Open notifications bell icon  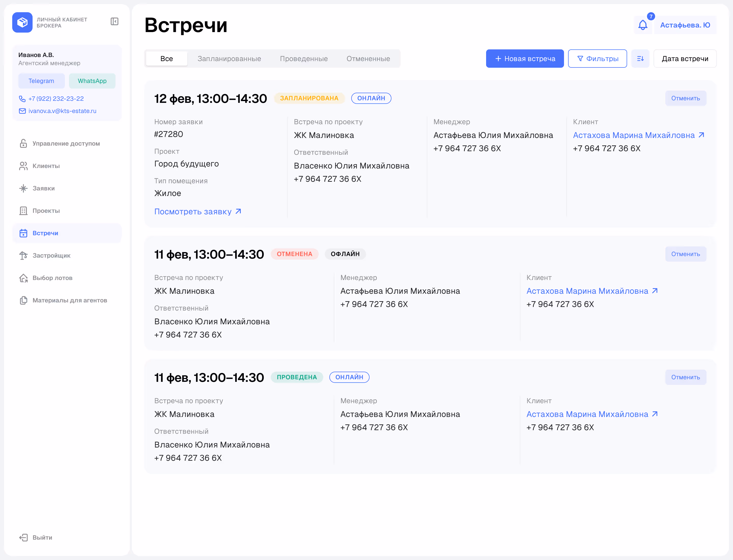(x=643, y=25)
